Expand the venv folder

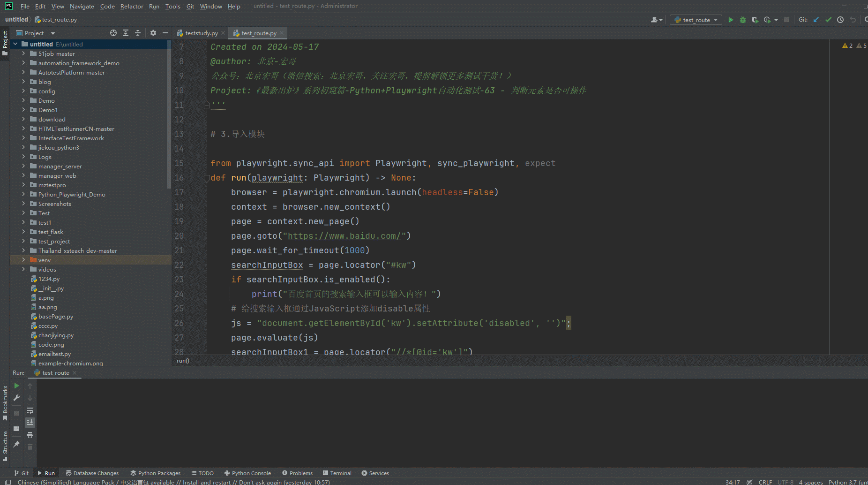click(x=23, y=260)
